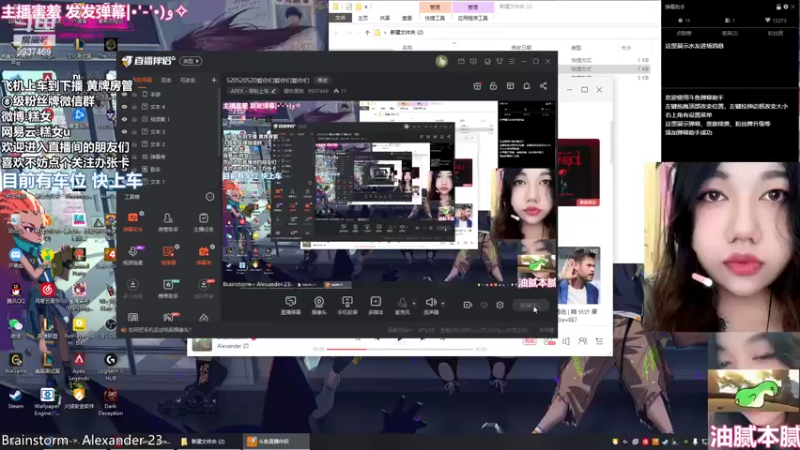Open the 榜单助手 tool

point(168,288)
